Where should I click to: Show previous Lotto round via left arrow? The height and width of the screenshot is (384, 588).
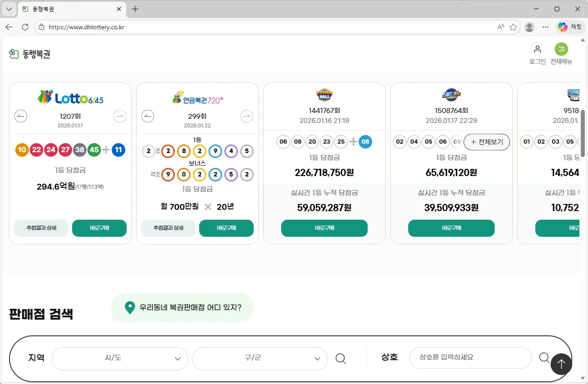(20, 116)
